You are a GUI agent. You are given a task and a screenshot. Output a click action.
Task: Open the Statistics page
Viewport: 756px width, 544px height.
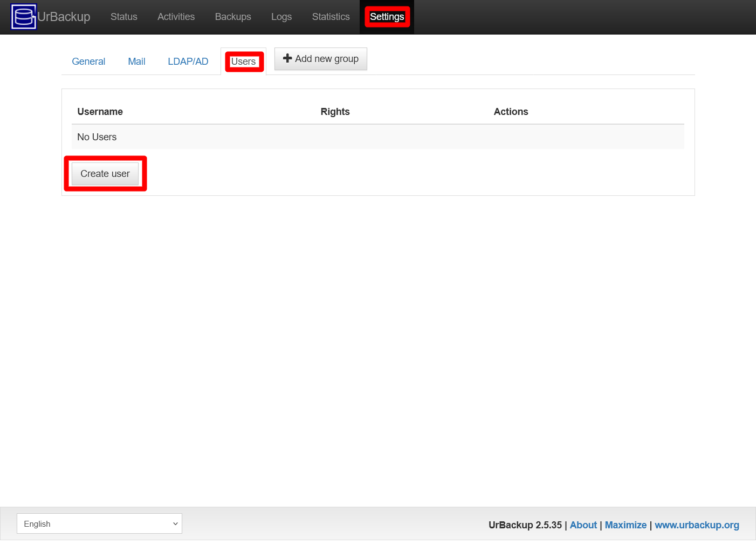coord(331,17)
